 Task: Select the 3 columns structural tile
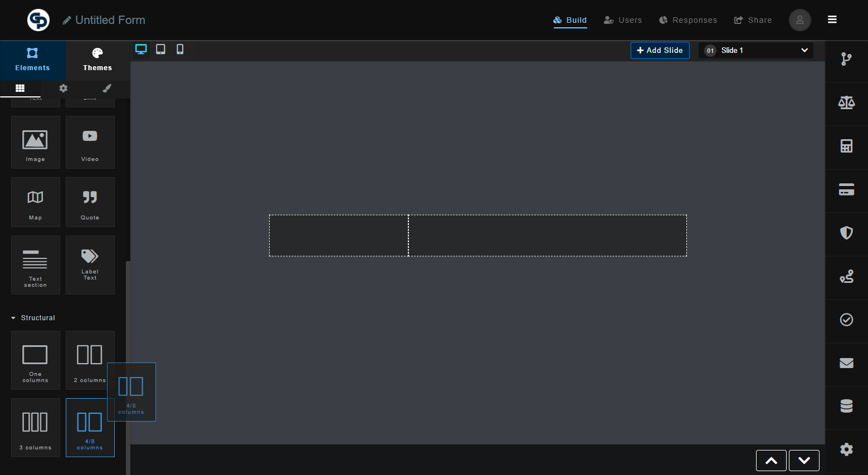coord(36,428)
